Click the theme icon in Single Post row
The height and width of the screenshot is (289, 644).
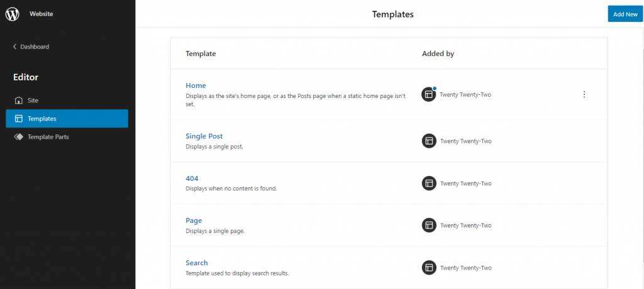point(429,141)
